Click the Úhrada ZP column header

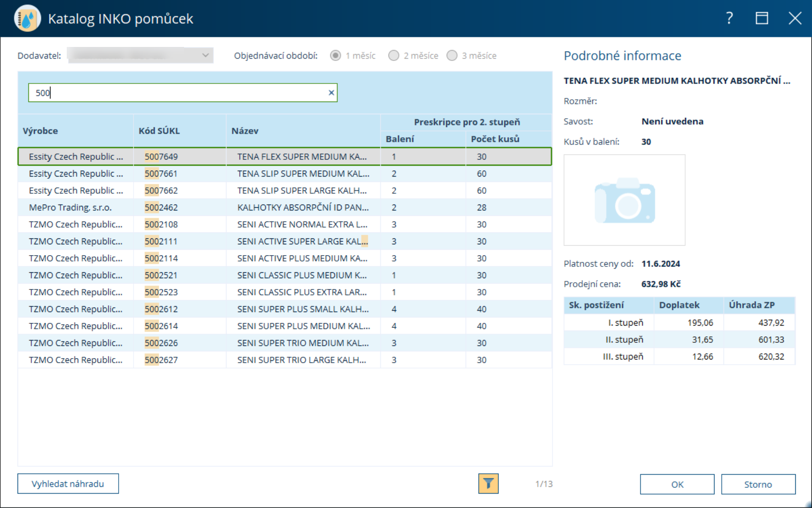[760, 305]
